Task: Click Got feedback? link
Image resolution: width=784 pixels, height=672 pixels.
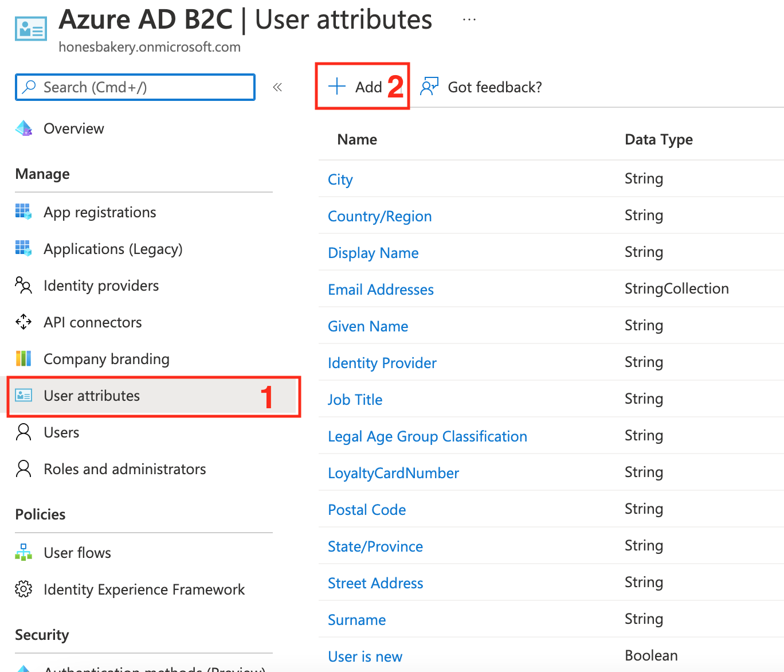Action: (x=495, y=87)
